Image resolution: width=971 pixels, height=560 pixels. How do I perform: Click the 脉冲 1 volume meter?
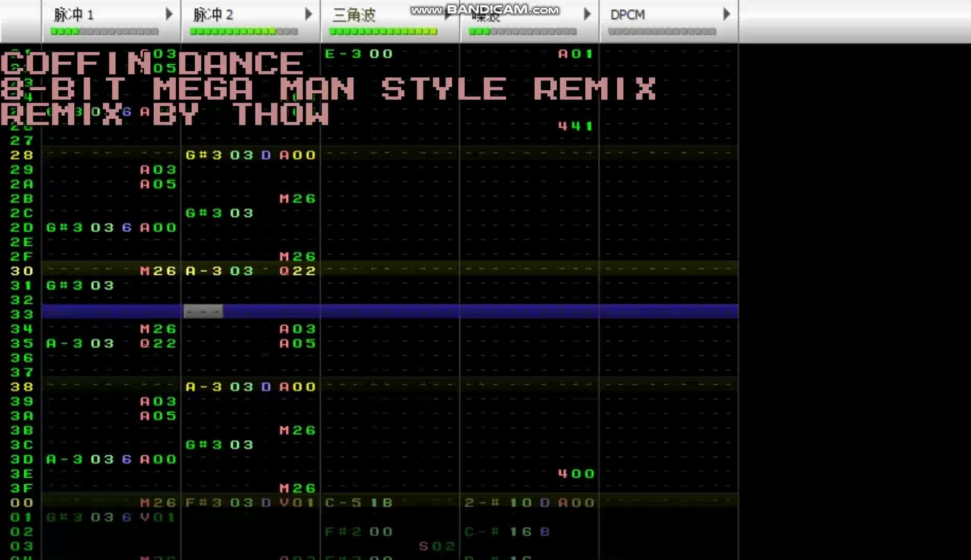105,32
